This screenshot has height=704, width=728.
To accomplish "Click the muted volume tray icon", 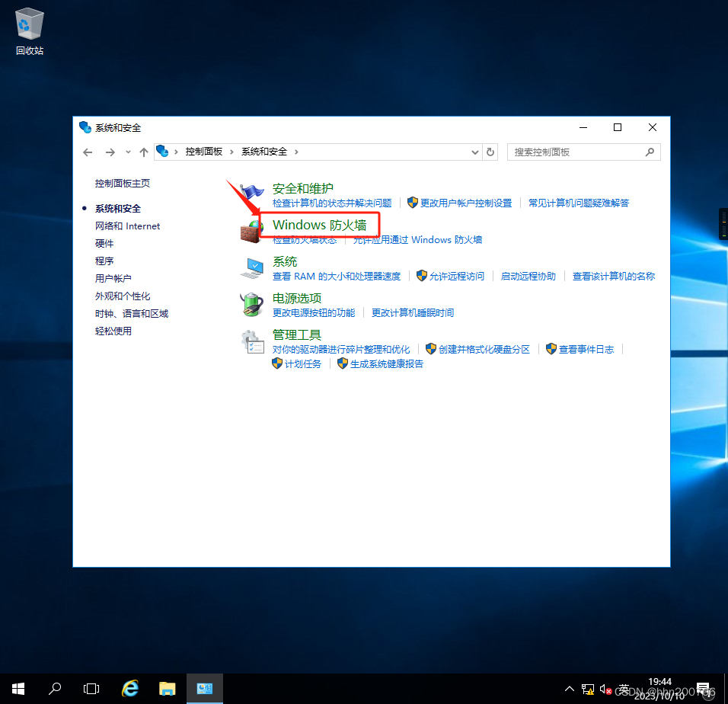I will (605, 689).
